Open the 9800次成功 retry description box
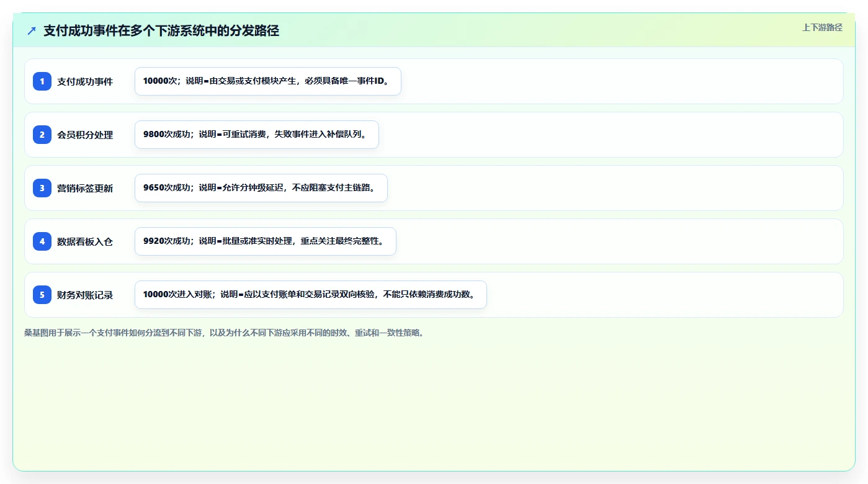Image resolution: width=868 pixels, height=484 pixels. tap(257, 135)
